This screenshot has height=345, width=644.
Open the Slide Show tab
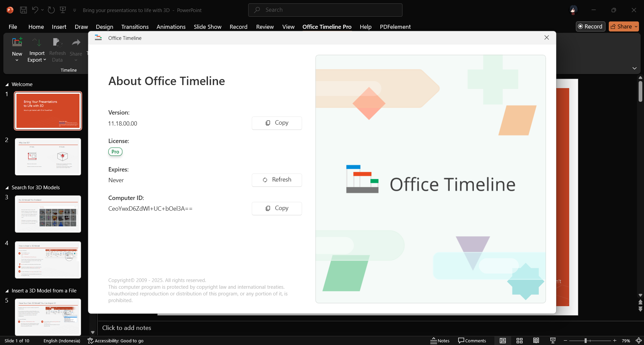coord(208,27)
